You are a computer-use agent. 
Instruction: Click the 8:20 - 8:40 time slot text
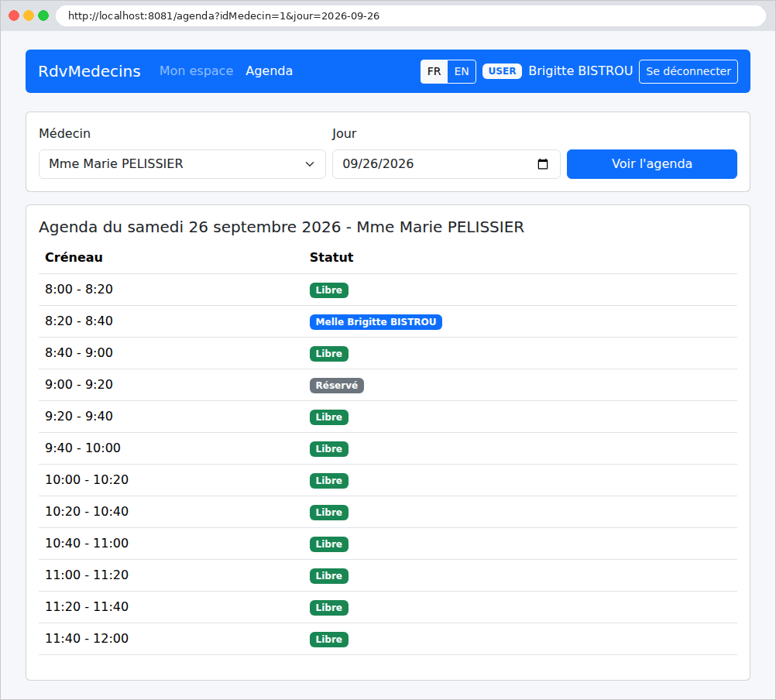tap(79, 321)
